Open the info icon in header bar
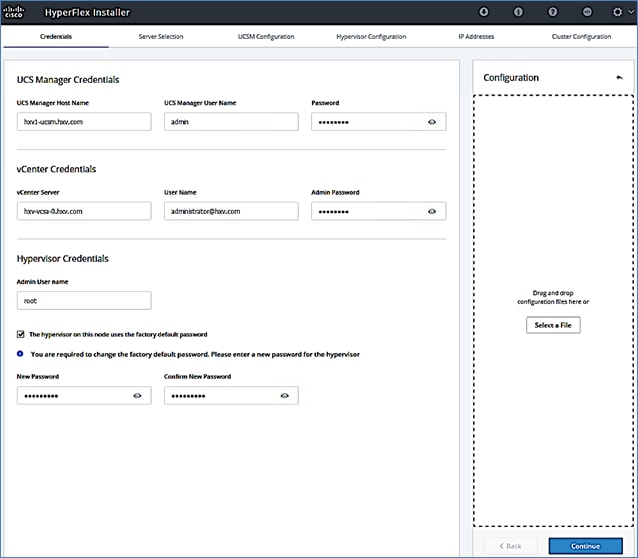 [518, 12]
